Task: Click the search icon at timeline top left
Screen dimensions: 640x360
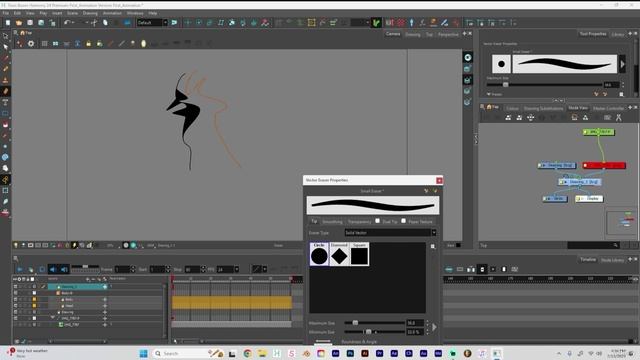Action: click(16, 258)
